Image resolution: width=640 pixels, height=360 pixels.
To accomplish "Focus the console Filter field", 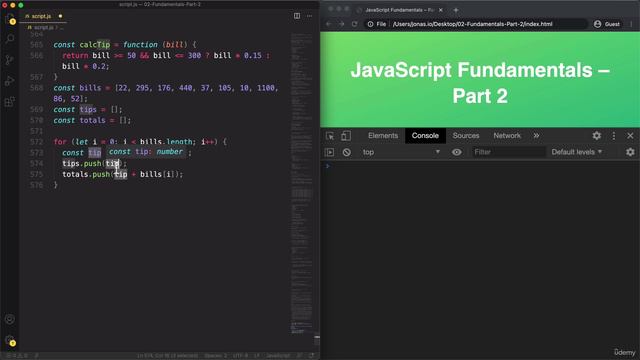I will (509, 152).
